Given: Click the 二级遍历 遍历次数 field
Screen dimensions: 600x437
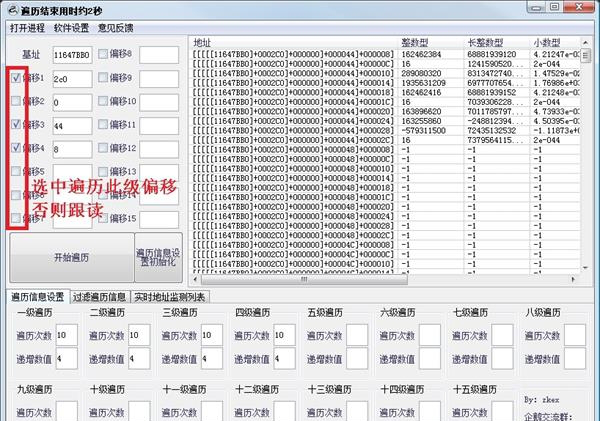Looking at the screenshot, I should [139, 335].
